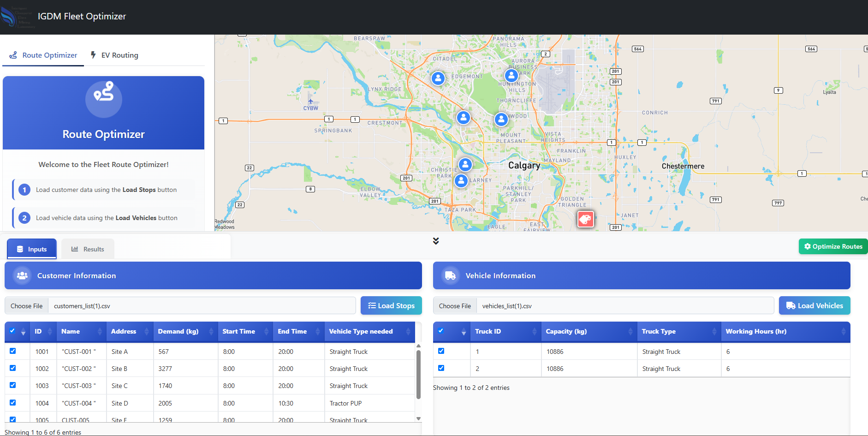The image size is (868, 436).
Task: Toggle checkbox for customer 1005
Action: pyautogui.click(x=12, y=419)
